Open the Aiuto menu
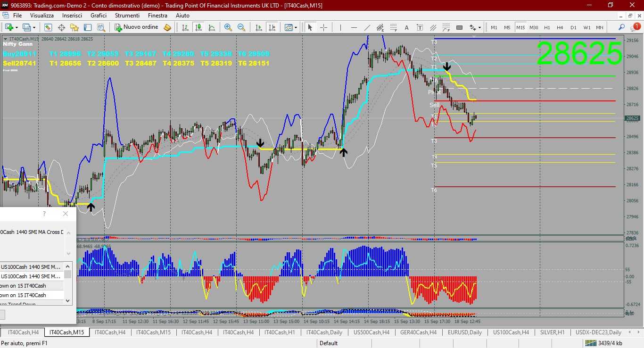 [182, 16]
